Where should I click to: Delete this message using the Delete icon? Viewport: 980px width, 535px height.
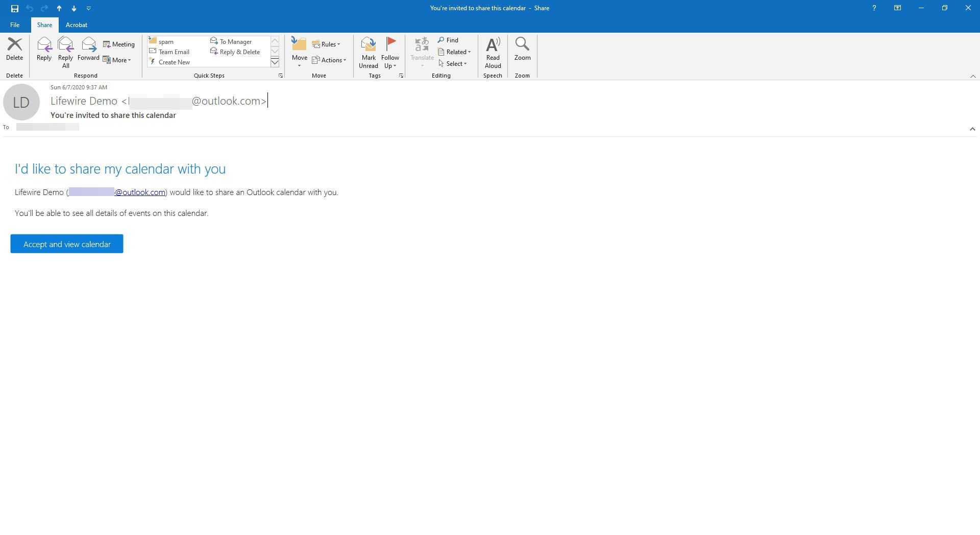[x=14, y=50]
